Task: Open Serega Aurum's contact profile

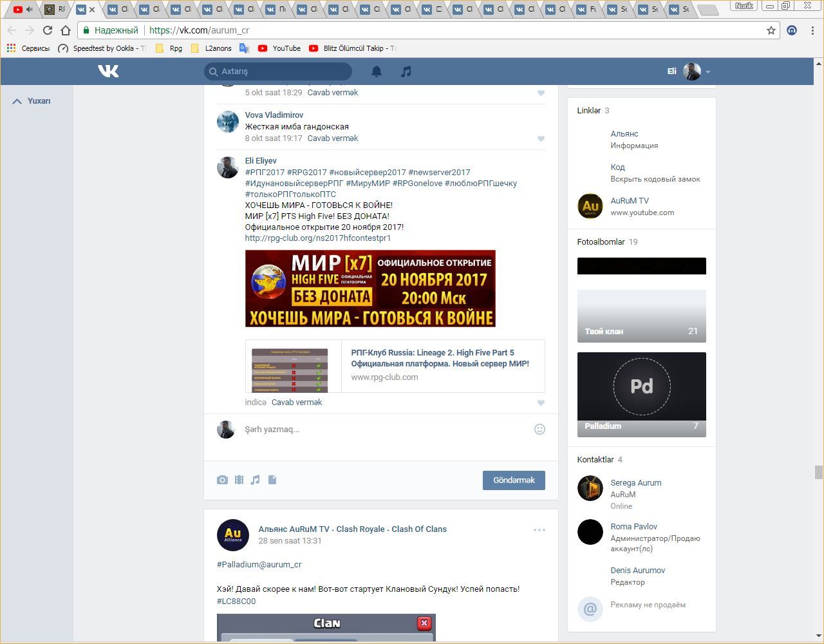Action: (636, 483)
